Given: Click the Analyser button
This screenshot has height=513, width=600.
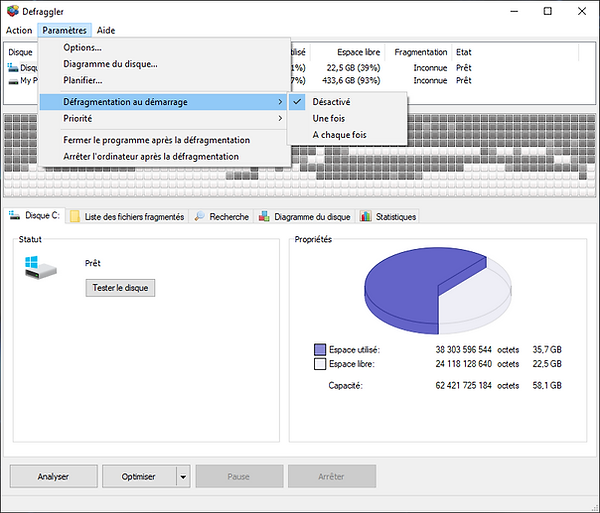Looking at the screenshot, I should coord(54,477).
